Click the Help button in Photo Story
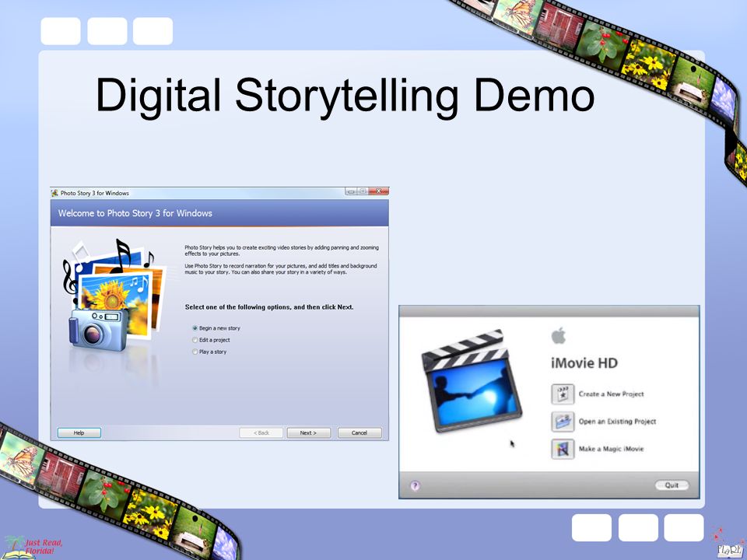Image resolution: width=747 pixels, height=560 pixels. point(79,433)
